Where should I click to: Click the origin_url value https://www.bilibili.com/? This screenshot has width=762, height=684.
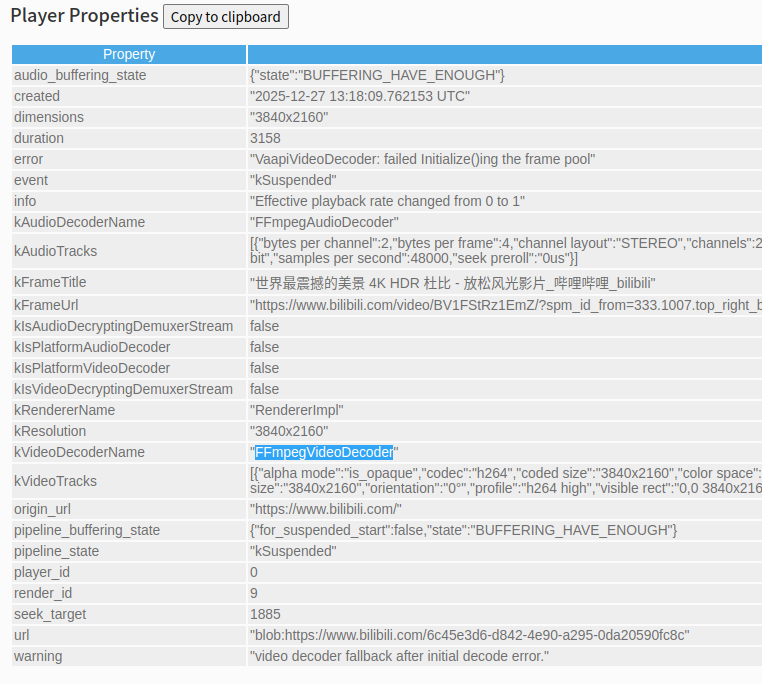[326, 509]
